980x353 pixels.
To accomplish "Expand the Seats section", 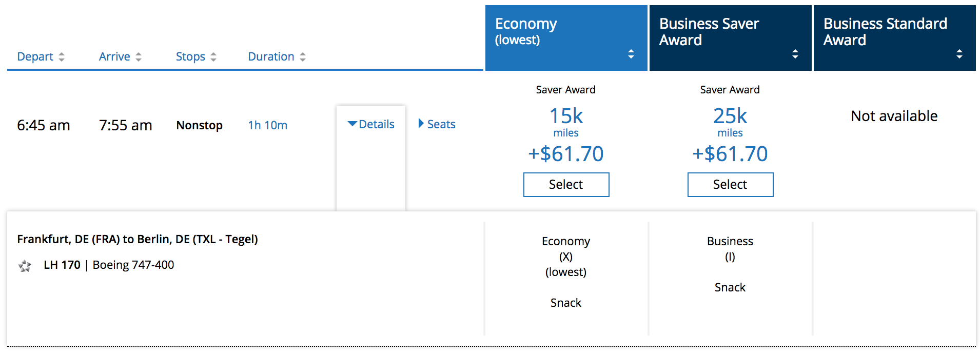I will [x=437, y=124].
